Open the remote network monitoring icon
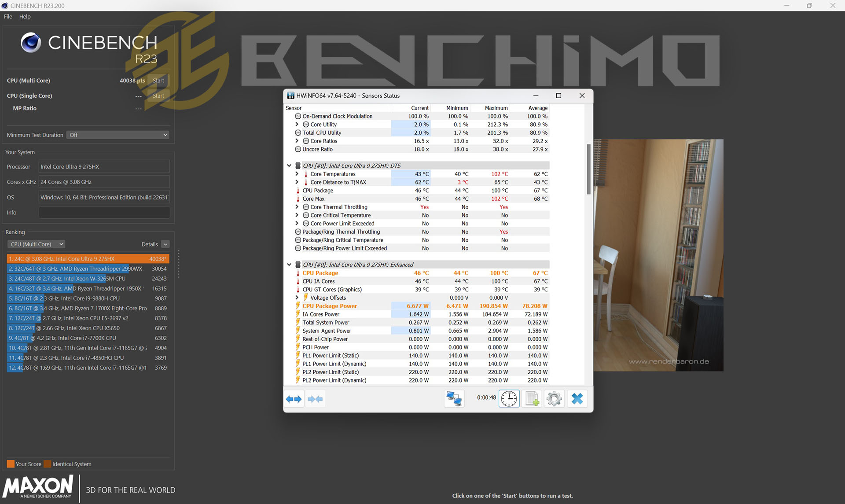 coord(454,399)
